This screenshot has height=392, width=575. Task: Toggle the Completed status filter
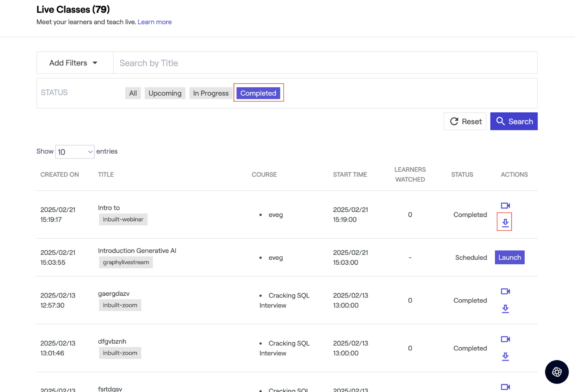click(258, 93)
